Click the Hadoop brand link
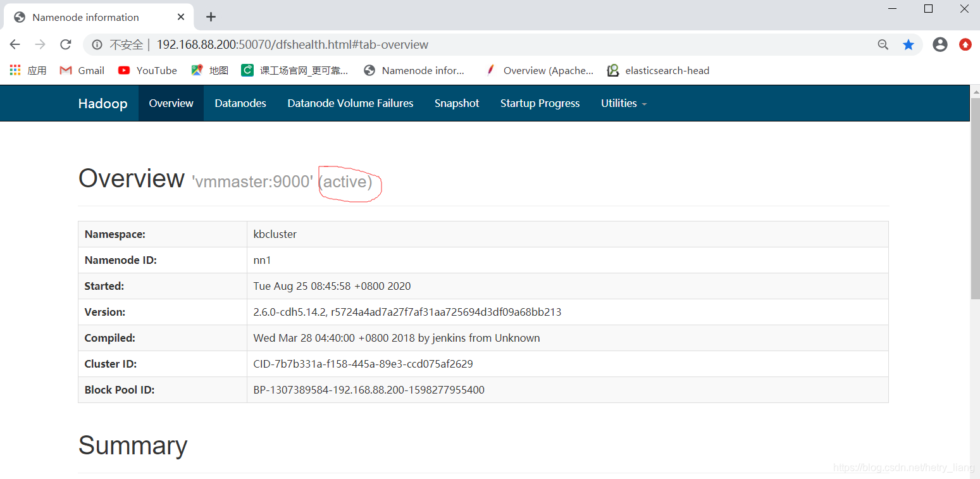Screen dimensions: 980x479 102,103
